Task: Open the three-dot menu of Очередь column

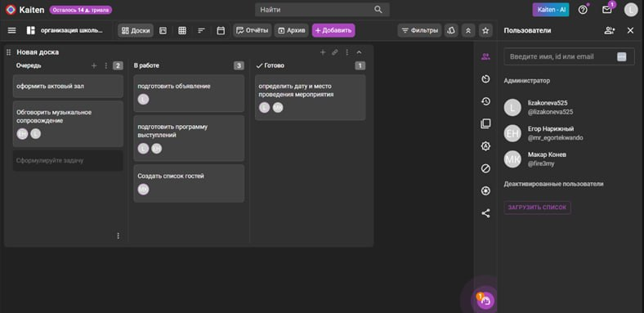Action: [106, 65]
